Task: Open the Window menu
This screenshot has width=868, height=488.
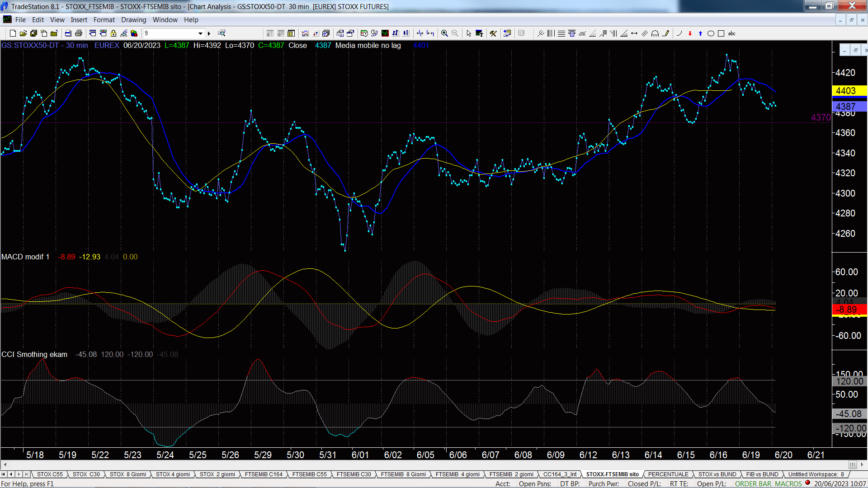Action: point(165,20)
